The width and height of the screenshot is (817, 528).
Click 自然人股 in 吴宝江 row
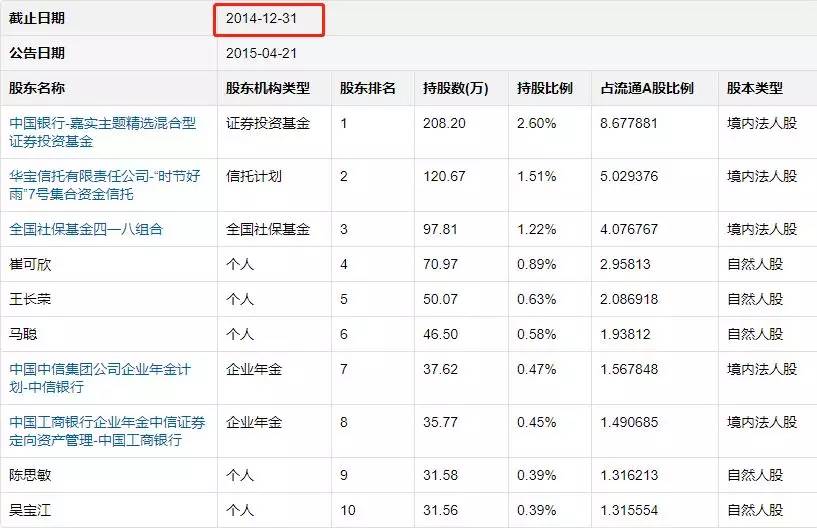[x=755, y=510]
